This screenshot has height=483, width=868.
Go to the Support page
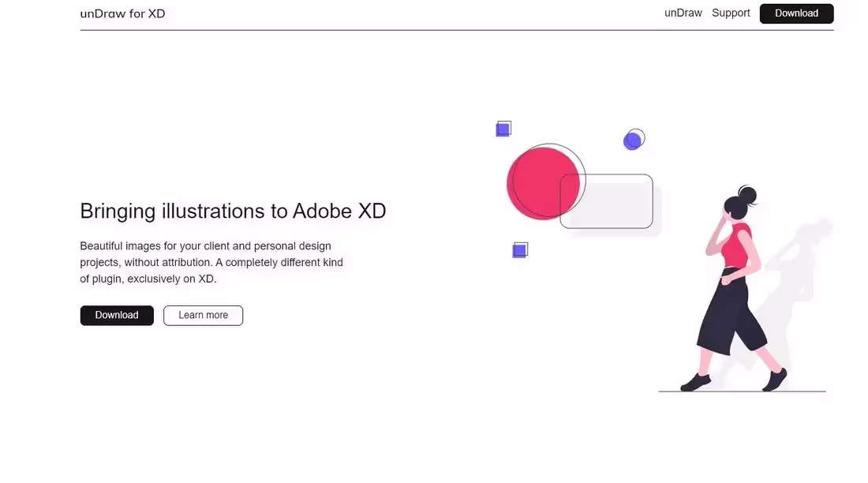tap(731, 13)
